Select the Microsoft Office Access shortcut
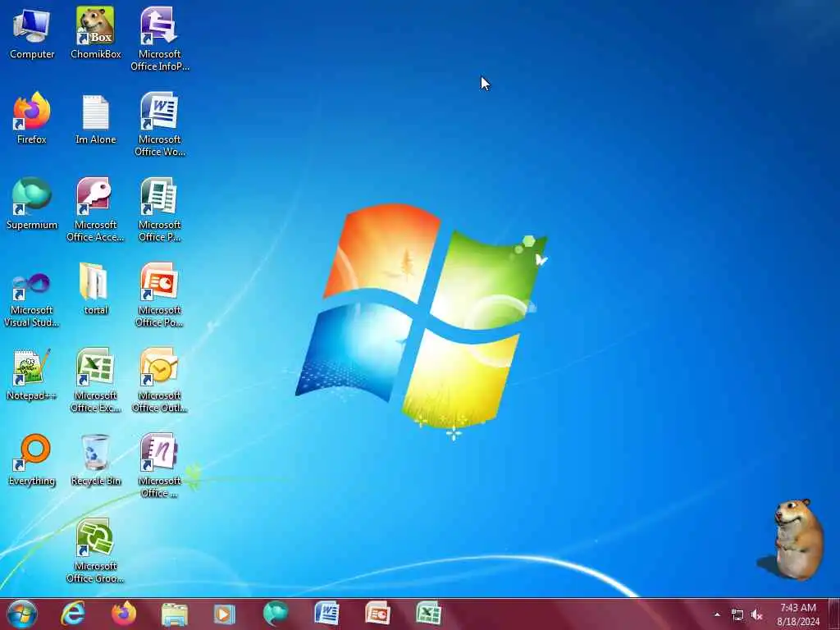Viewport: 840px width, 630px height. point(95,209)
